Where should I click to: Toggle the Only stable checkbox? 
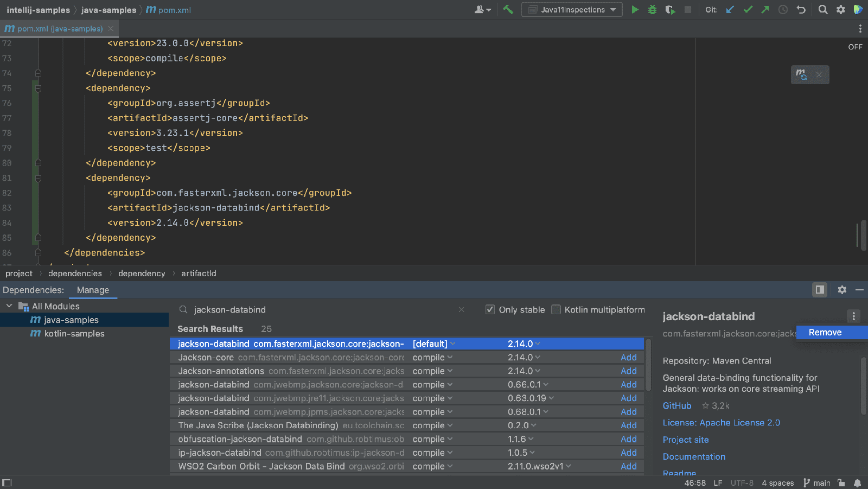pyautogui.click(x=490, y=309)
